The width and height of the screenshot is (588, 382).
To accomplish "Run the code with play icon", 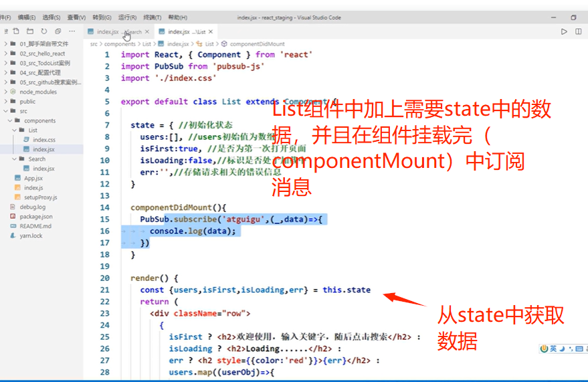I will point(564,31).
